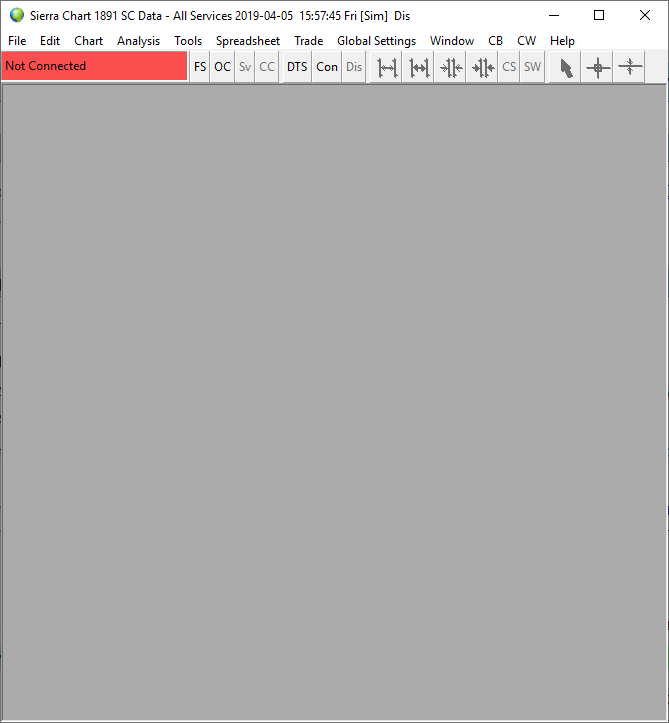Select the pointer tool
The image size is (669, 723).
565,67
